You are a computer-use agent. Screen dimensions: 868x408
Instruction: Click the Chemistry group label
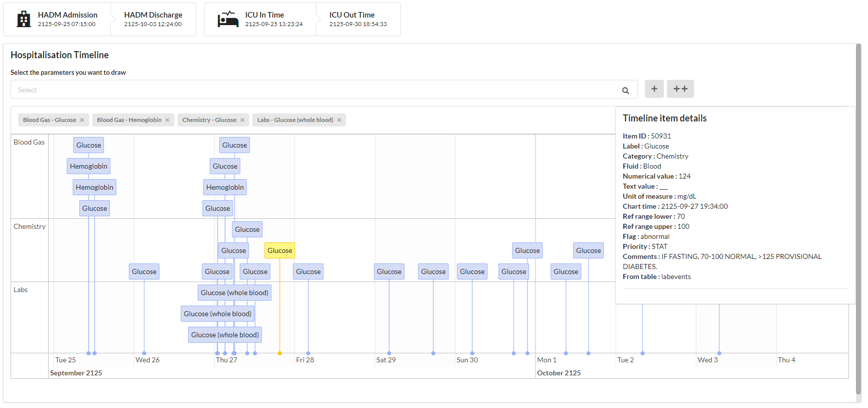click(x=30, y=226)
